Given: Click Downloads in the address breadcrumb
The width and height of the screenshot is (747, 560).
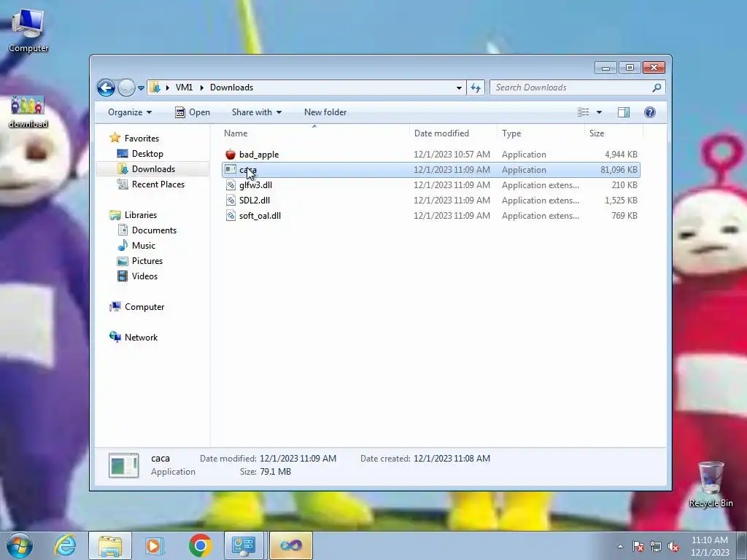Looking at the screenshot, I should coord(231,87).
